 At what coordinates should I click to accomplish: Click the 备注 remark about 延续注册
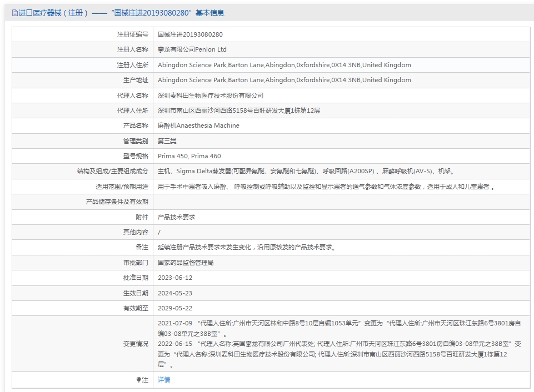[247, 248]
